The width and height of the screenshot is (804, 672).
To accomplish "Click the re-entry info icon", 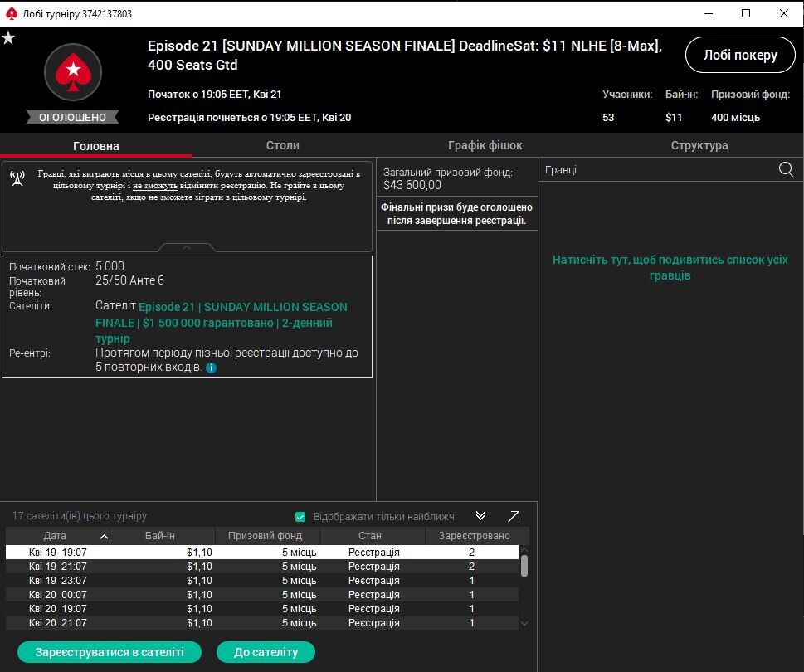I will click(x=211, y=368).
